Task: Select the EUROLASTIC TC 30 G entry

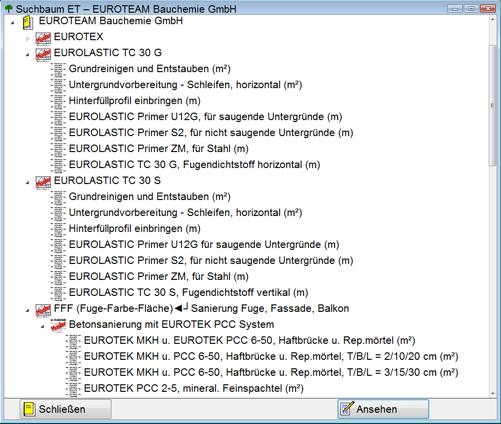Action: 108,53
